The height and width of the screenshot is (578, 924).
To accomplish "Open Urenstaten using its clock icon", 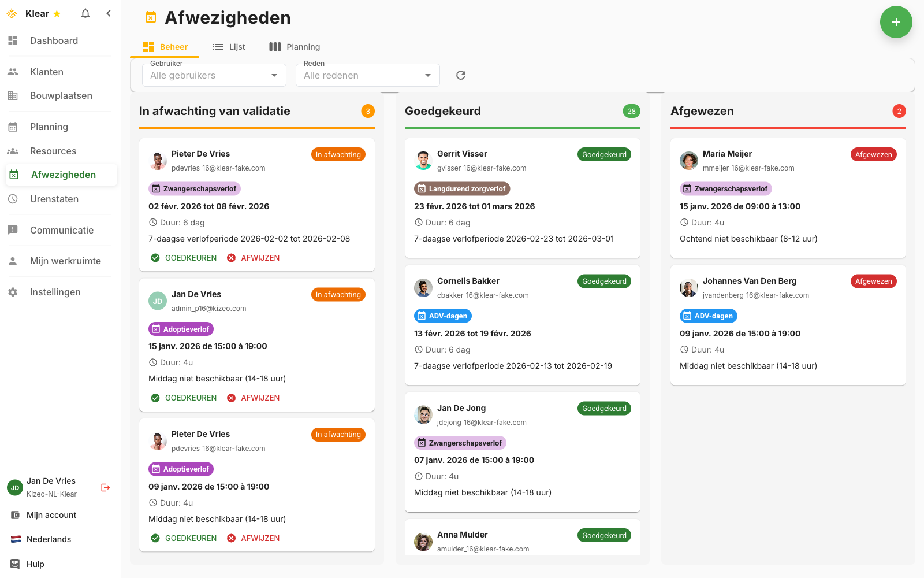I will coord(13,199).
